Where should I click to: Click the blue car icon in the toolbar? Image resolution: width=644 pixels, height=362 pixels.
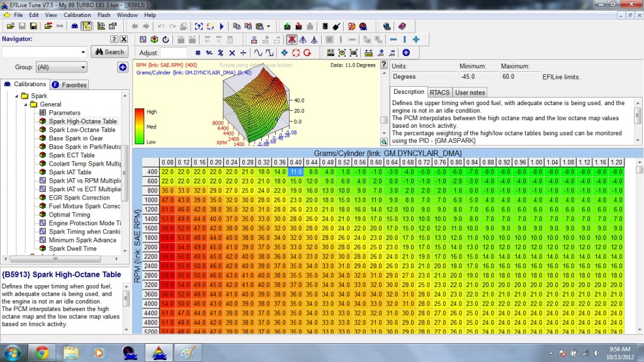pos(74,26)
